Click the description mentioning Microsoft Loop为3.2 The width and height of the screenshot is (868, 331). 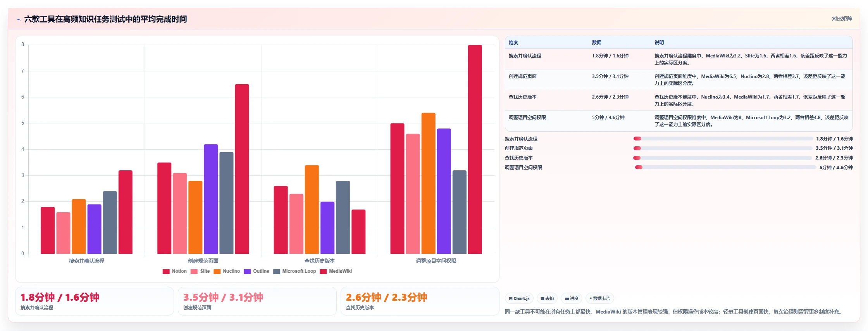751,121
